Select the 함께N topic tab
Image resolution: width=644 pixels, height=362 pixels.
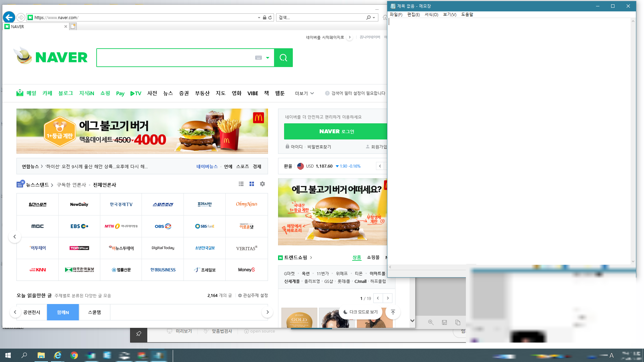(x=63, y=312)
